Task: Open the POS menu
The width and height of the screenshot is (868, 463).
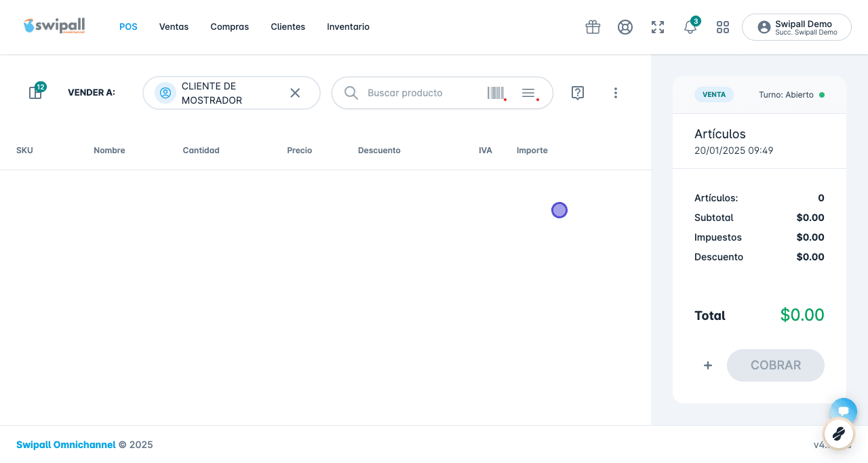Action: pos(128,27)
